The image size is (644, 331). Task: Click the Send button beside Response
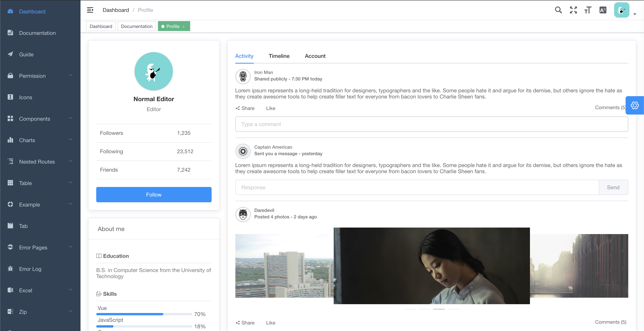(x=613, y=187)
